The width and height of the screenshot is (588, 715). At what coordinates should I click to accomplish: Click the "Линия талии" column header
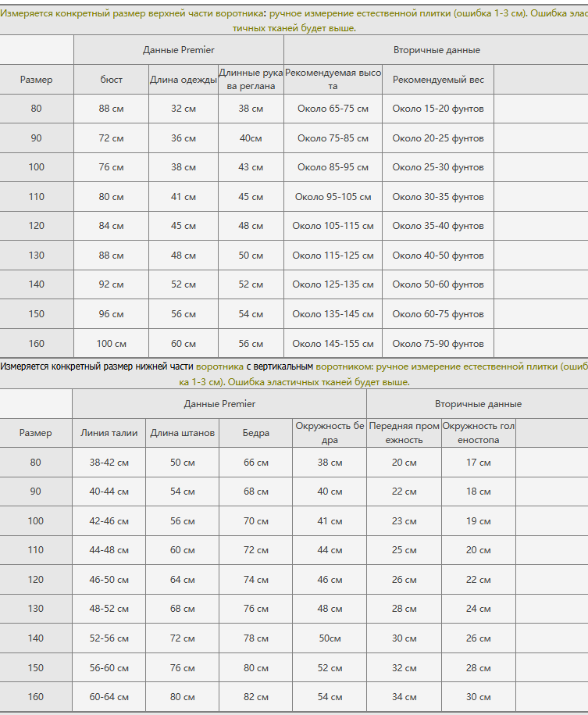[x=109, y=433]
